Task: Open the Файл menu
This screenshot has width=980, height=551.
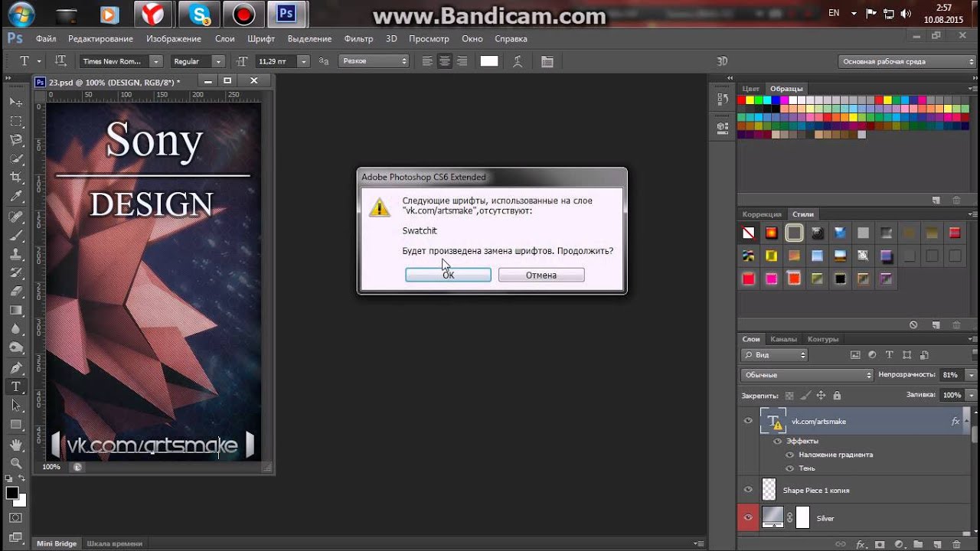Action: (46, 39)
